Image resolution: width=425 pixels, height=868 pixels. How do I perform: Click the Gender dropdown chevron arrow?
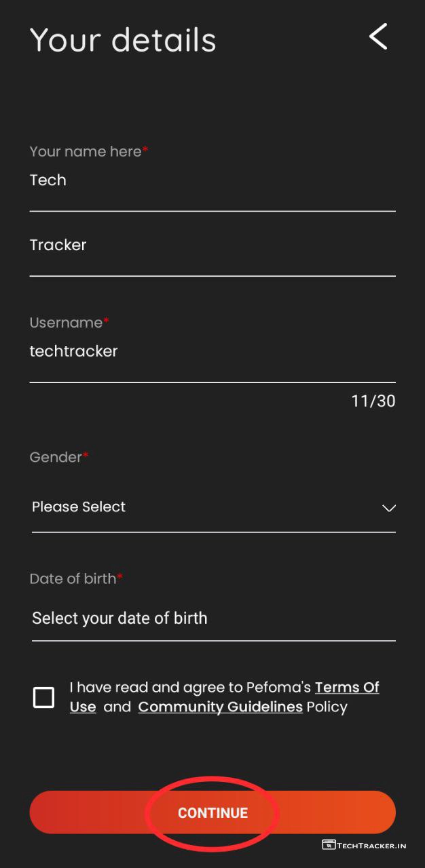tap(388, 508)
